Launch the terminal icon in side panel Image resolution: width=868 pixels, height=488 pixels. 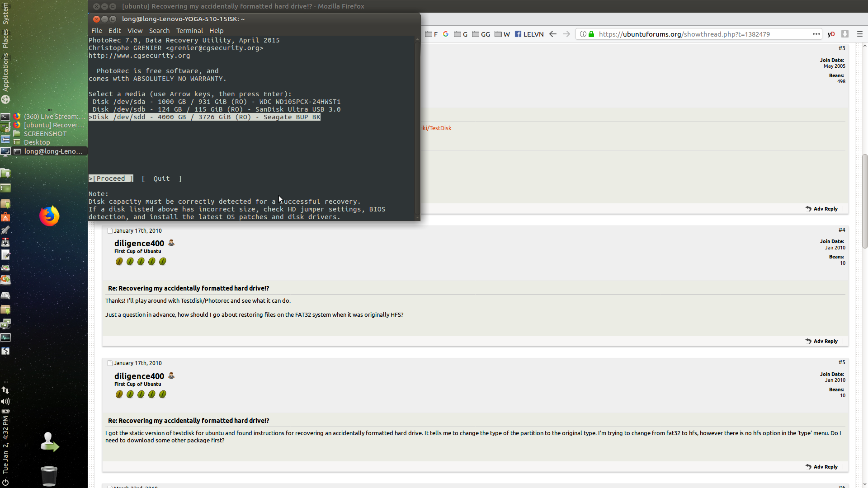(5, 117)
